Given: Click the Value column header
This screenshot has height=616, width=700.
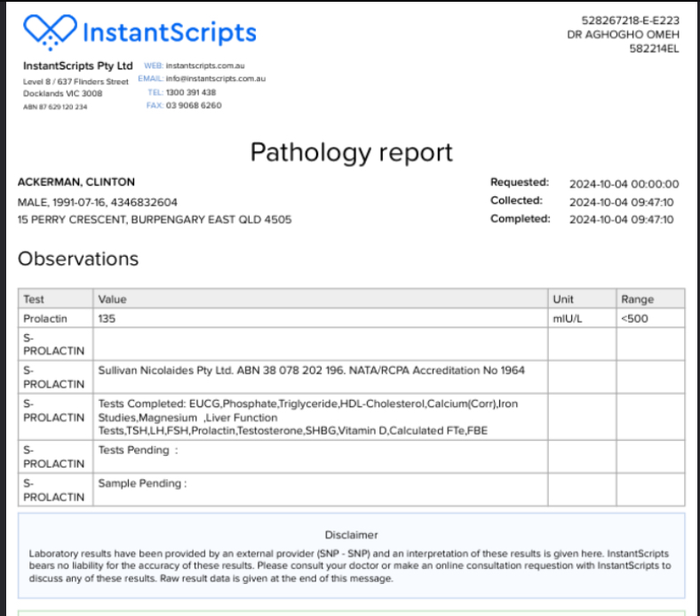Looking at the screenshot, I should [x=112, y=300].
